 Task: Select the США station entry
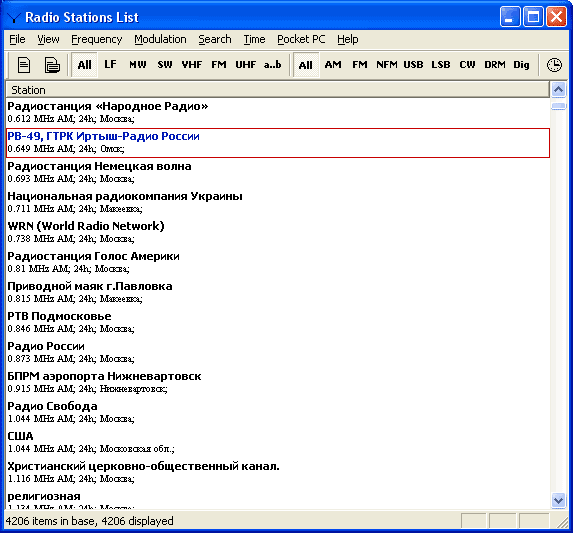tap(278, 442)
